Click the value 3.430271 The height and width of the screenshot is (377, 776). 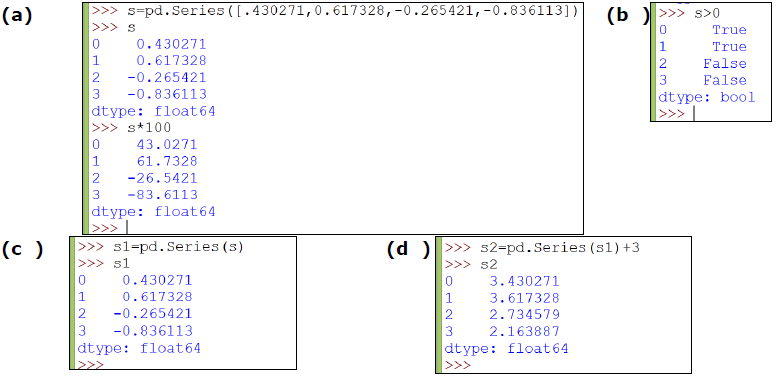tap(524, 282)
